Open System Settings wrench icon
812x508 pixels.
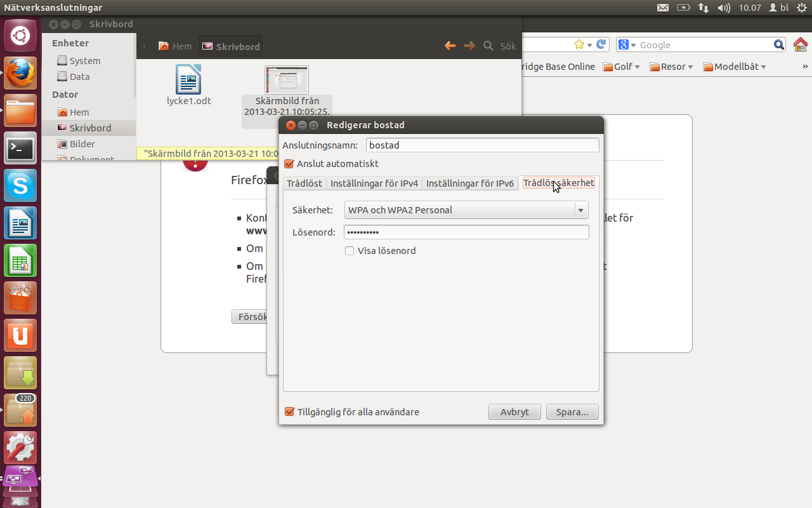tap(20, 448)
